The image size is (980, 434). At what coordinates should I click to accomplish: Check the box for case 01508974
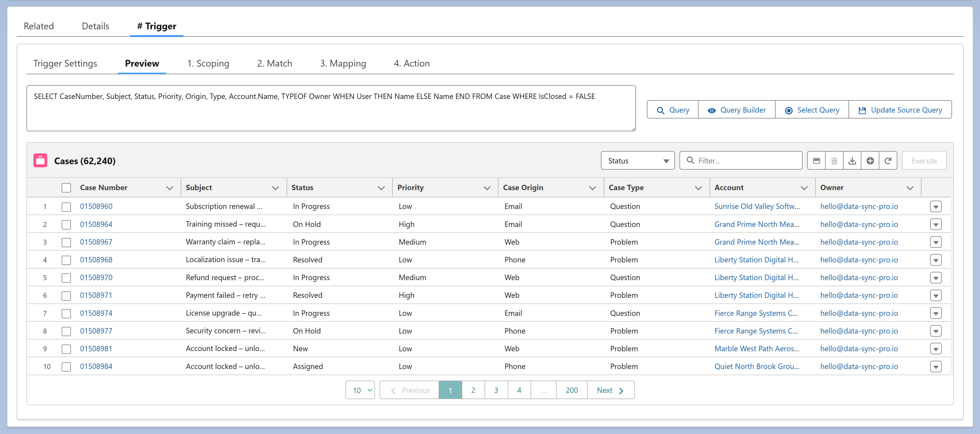point(66,313)
